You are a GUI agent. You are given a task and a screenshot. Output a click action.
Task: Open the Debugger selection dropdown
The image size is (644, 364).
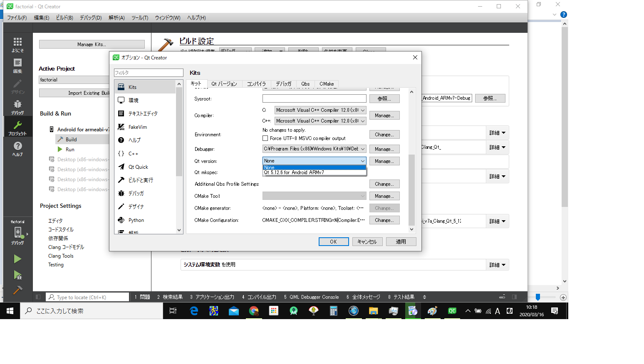click(x=315, y=149)
